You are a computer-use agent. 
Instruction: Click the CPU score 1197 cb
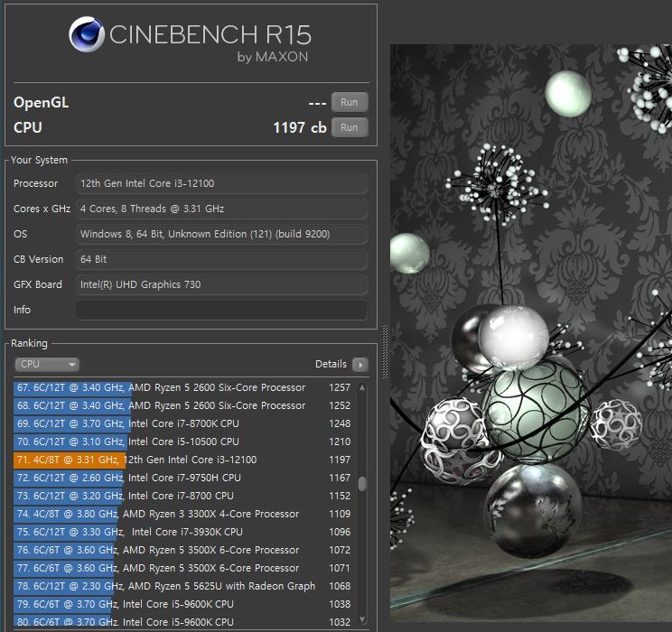click(x=300, y=127)
